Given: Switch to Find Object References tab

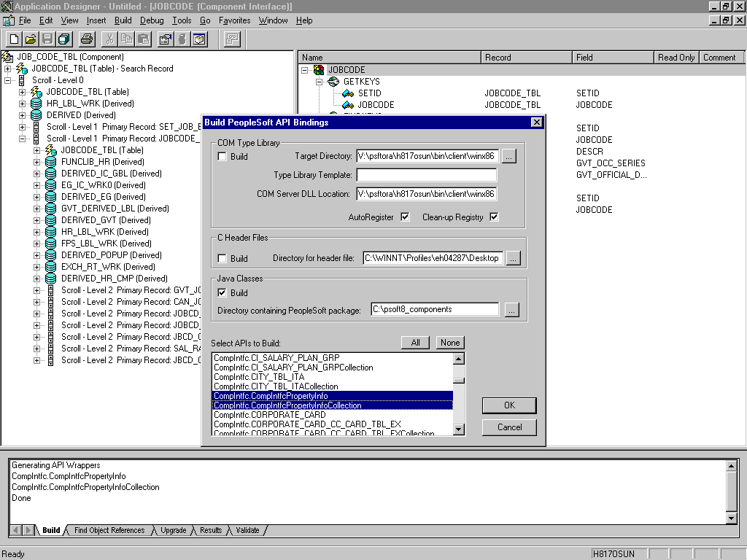Looking at the screenshot, I should (109, 530).
